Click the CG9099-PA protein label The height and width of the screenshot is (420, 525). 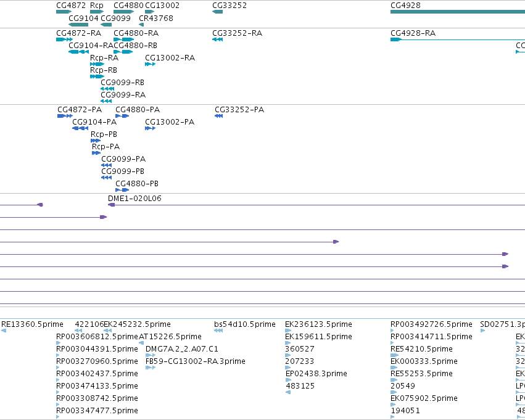tap(123, 159)
